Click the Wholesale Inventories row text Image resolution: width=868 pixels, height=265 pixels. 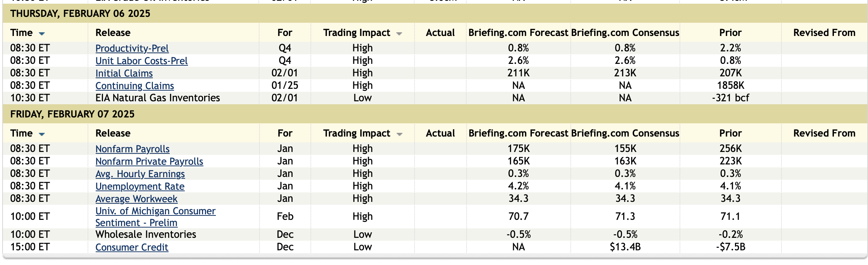146,235
